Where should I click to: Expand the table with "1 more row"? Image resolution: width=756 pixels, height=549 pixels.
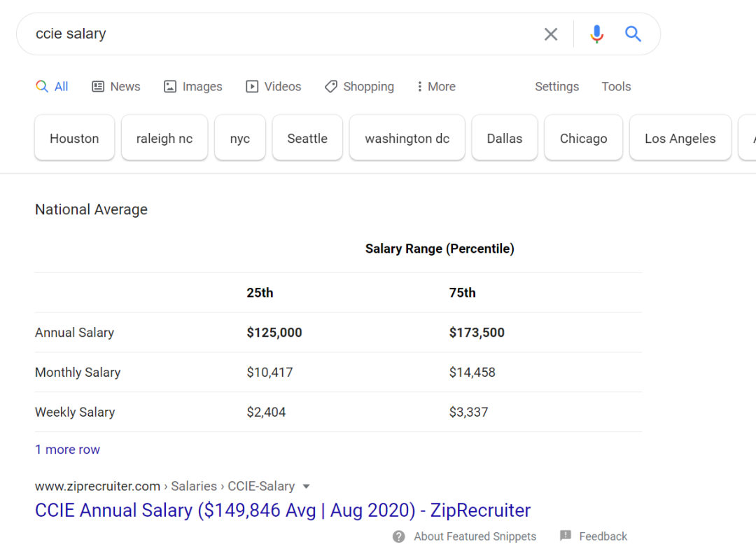67,450
